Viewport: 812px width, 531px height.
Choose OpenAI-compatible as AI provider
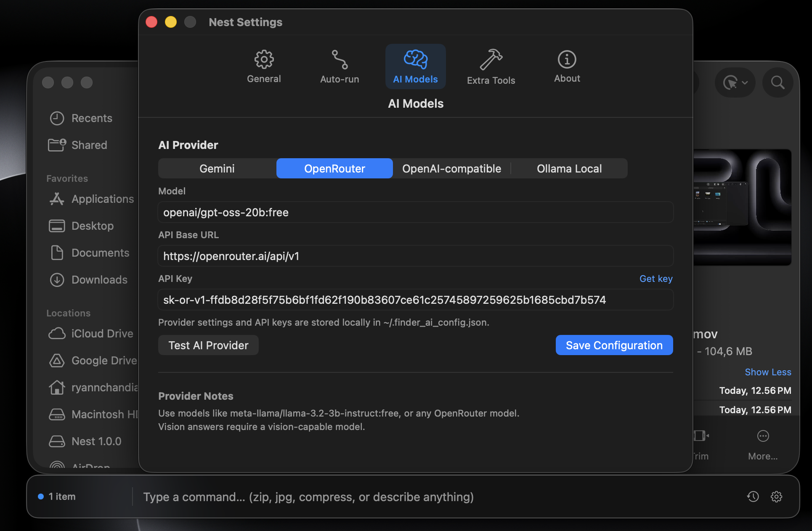click(x=451, y=168)
